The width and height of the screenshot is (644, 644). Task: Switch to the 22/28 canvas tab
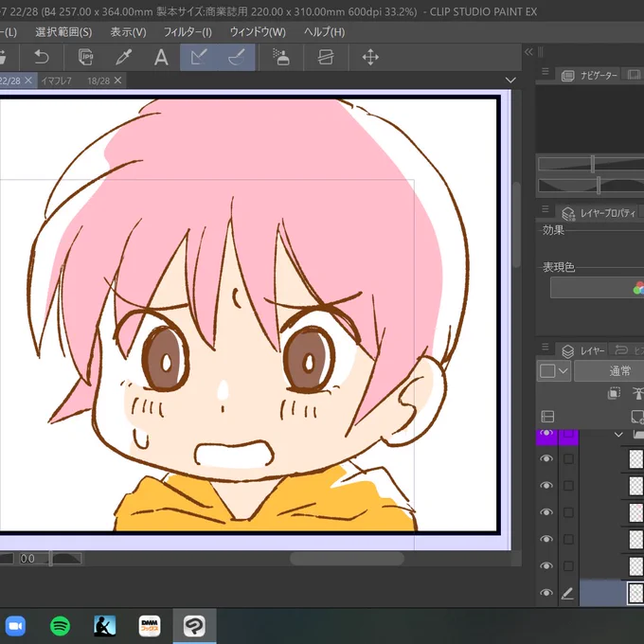(10, 80)
